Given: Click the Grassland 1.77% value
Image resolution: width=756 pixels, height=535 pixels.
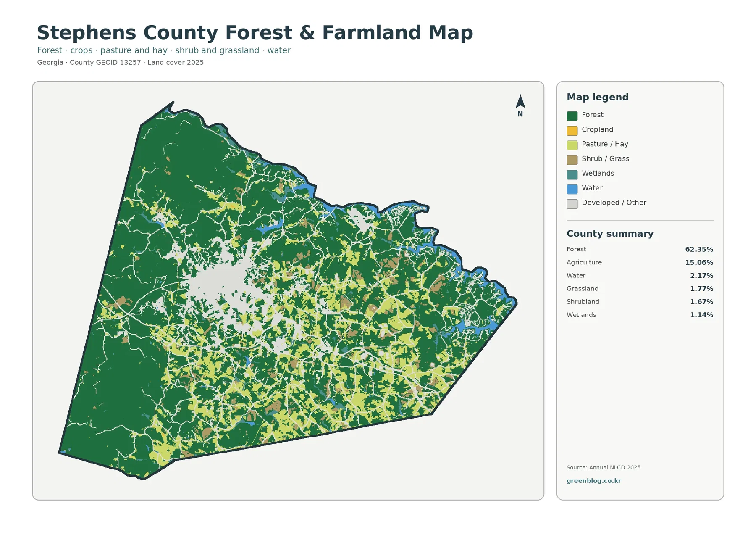Looking at the screenshot, I should [x=701, y=289].
